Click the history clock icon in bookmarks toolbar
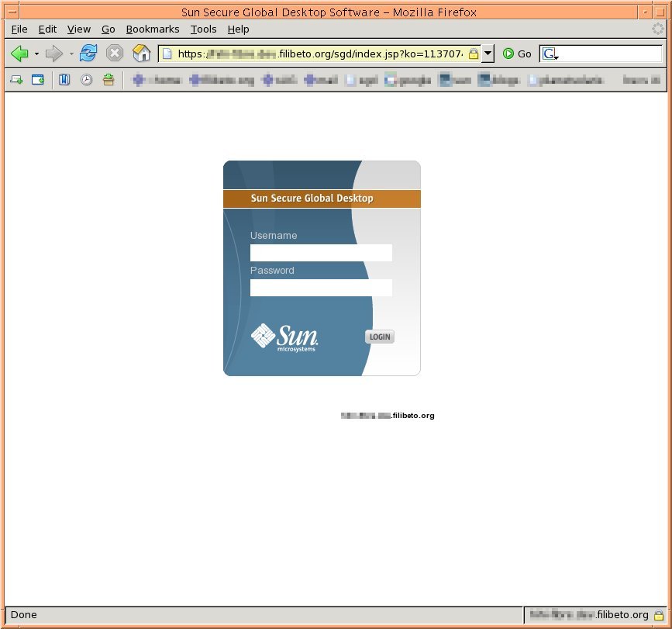This screenshot has width=672, height=629. [86, 80]
